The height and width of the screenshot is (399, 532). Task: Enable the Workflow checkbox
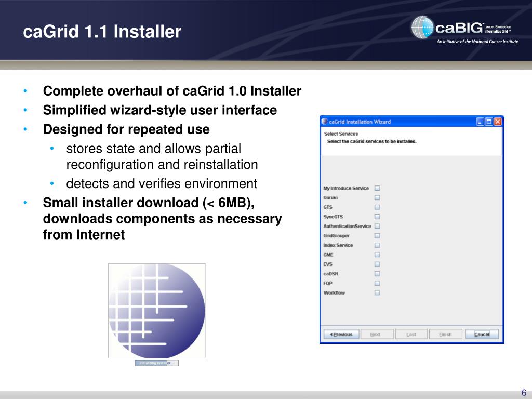tap(377, 292)
